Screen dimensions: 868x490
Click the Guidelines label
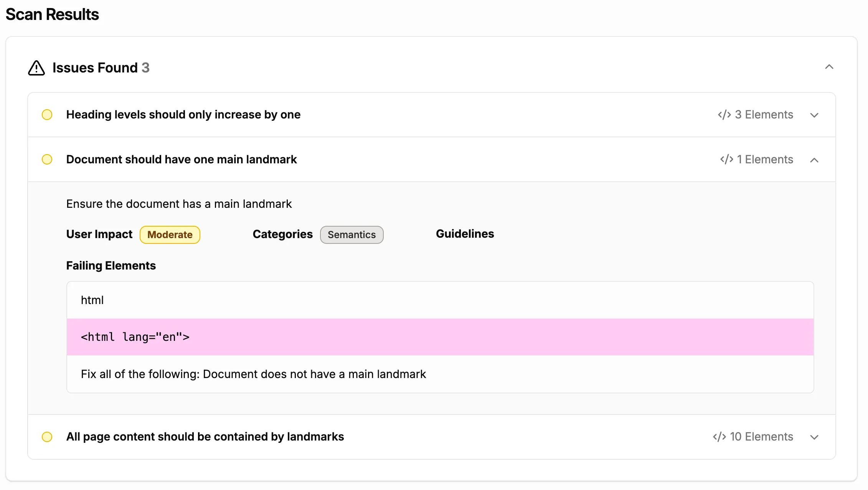tap(465, 234)
